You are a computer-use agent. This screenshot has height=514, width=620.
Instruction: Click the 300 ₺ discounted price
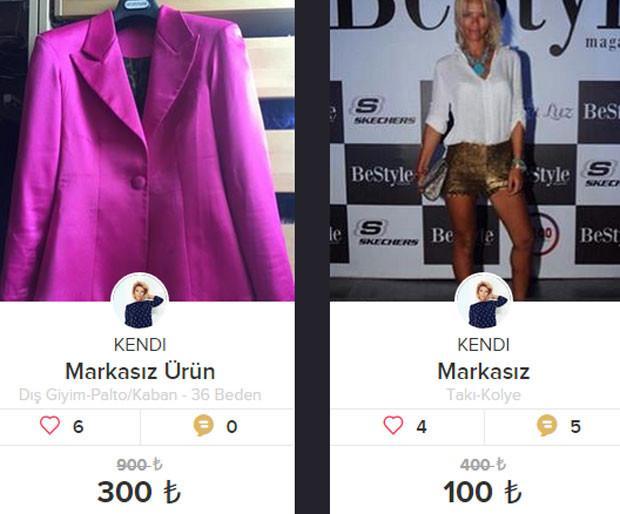139,492
